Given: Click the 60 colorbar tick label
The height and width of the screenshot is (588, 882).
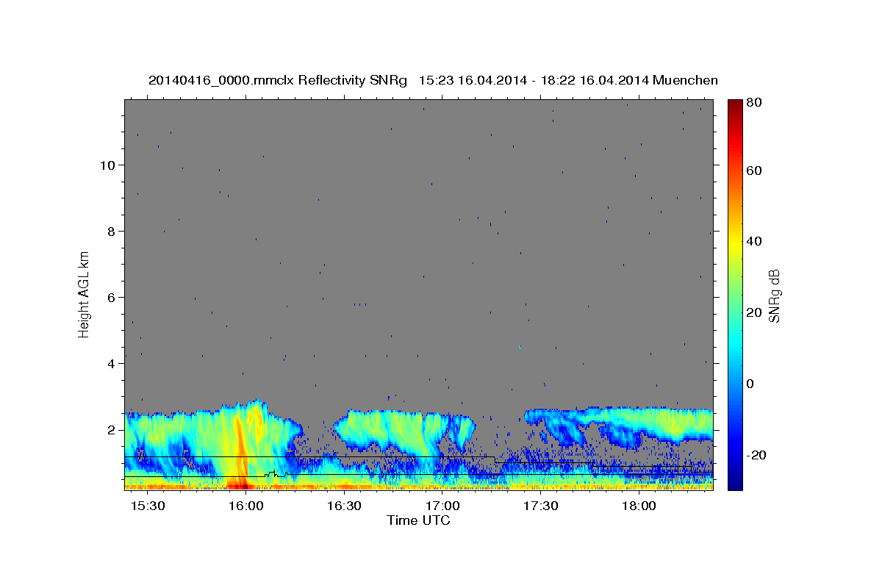Looking at the screenshot, I should [x=756, y=170].
